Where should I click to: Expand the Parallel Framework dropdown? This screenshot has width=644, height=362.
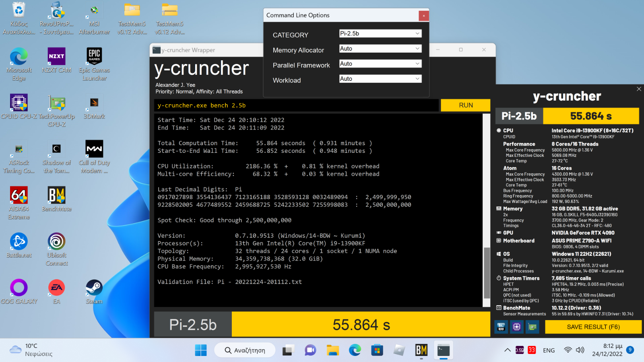click(380, 64)
